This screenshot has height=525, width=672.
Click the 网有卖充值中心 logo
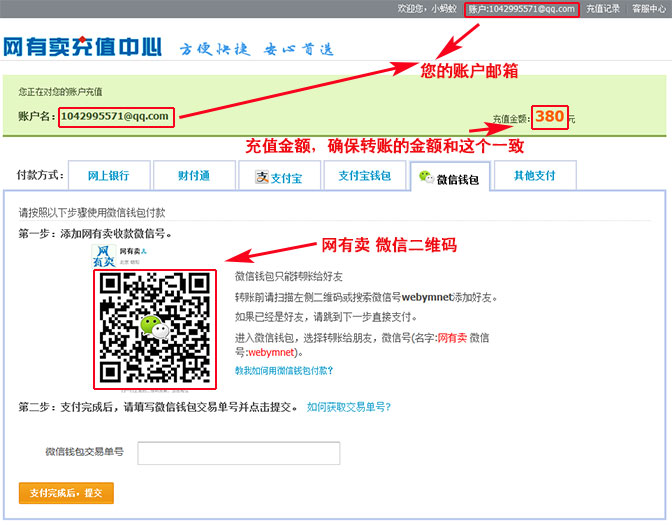pos(82,47)
